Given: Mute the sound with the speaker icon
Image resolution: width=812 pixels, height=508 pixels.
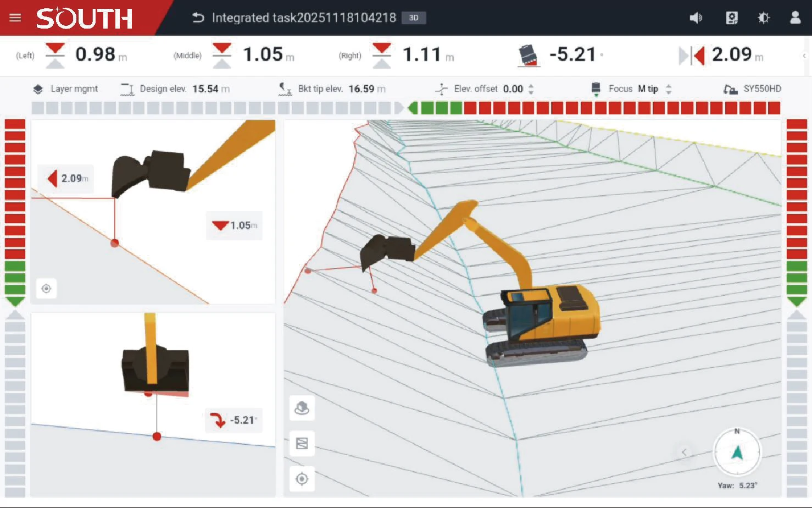Looking at the screenshot, I should (x=696, y=18).
